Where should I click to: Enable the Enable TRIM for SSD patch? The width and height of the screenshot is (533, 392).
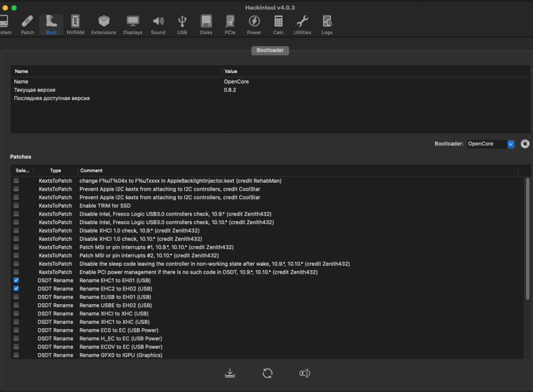(x=16, y=206)
